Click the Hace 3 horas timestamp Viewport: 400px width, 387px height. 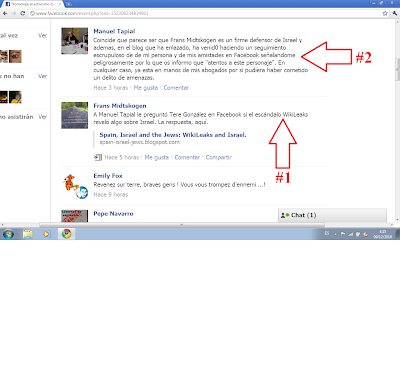click(x=111, y=88)
